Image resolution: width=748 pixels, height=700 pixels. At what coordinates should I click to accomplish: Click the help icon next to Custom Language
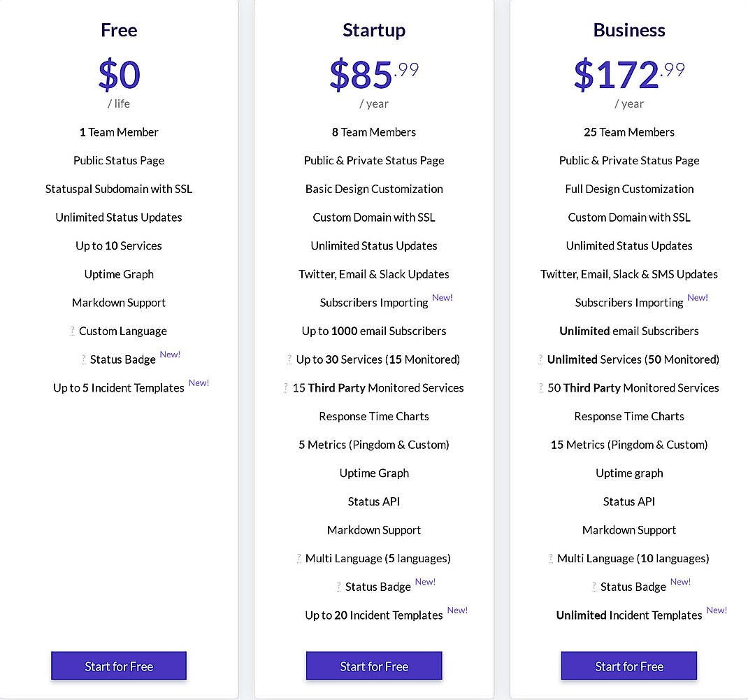(71, 331)
